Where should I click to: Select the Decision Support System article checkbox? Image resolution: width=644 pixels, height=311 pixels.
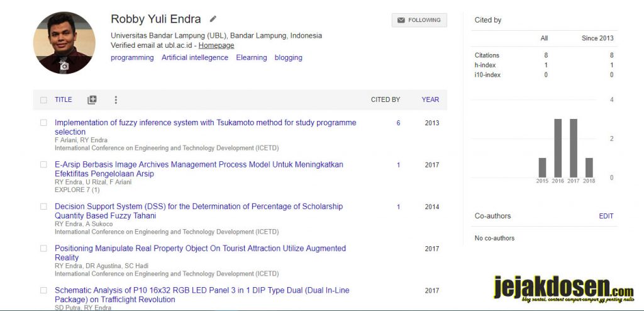tap(43, 206)
